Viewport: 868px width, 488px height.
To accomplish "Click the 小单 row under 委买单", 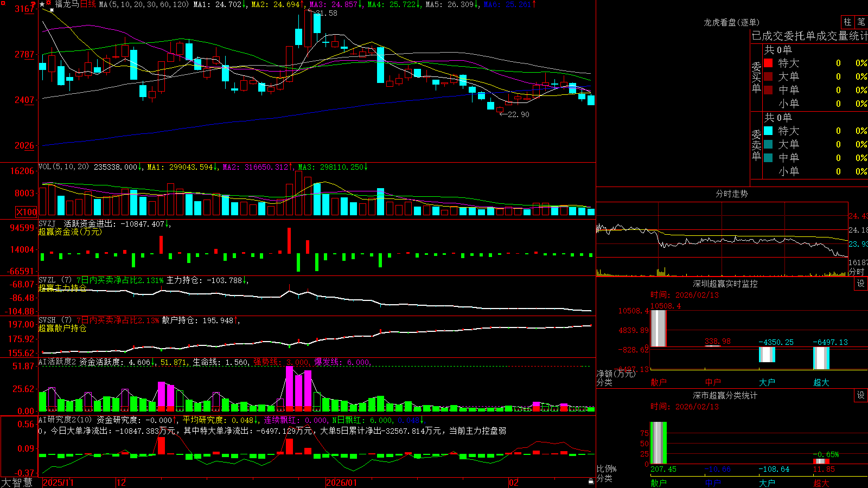I will 815,104.
